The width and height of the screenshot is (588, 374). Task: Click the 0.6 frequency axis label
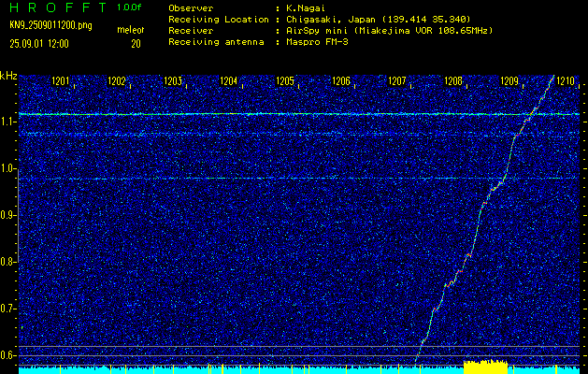click(7, 355)
